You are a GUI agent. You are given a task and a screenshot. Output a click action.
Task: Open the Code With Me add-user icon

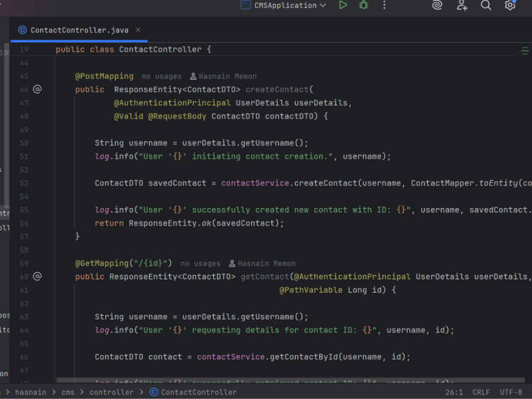pos(462,5)
